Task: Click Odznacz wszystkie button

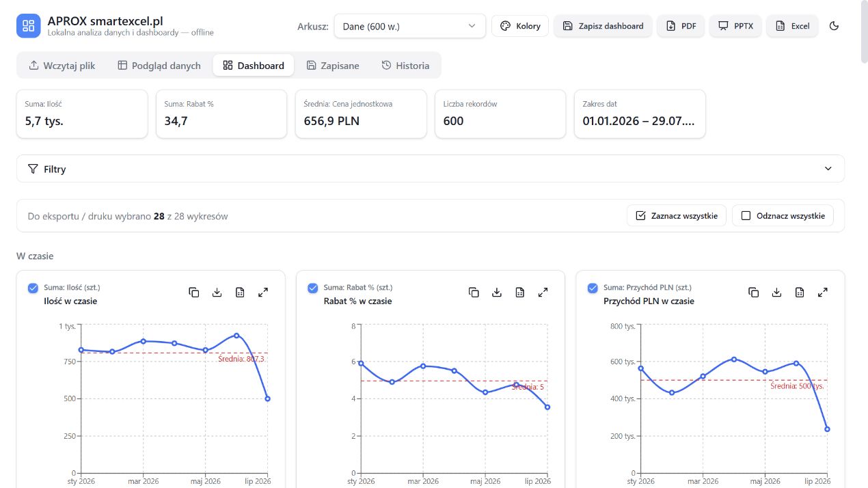Action: pyautogui.click(x=783, y=216)
